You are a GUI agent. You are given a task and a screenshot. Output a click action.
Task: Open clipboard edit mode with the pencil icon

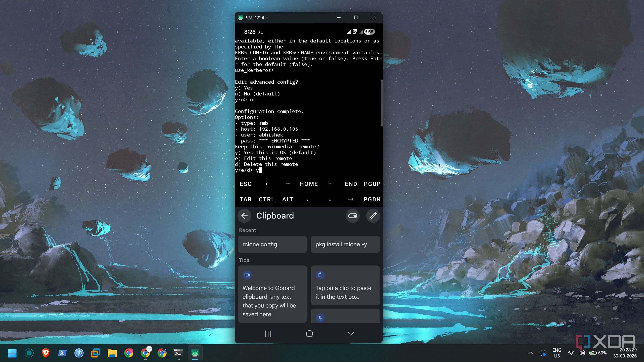[373, 216]
